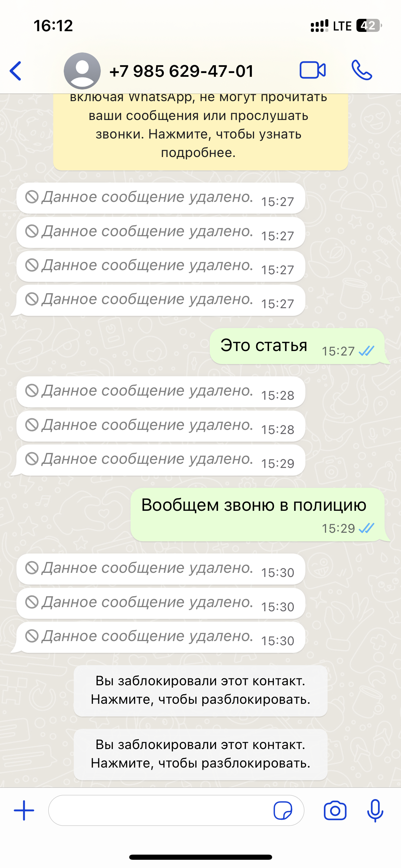The width and height of the screenshot is (401, 868).
Task: Tap the read receipt ticks on 'Это статья'
Action: pos(366,351)
